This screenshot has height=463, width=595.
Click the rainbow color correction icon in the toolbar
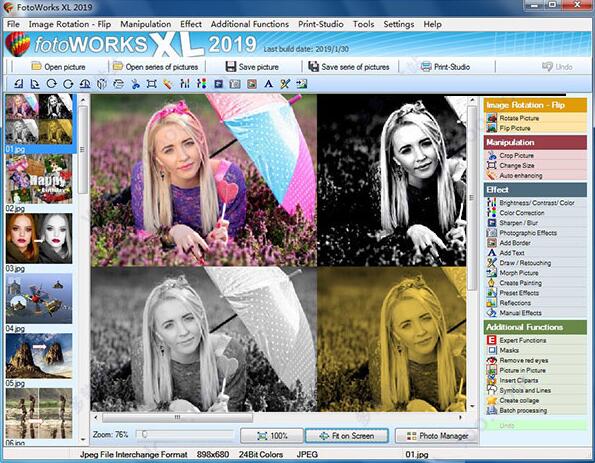[201, 83]
